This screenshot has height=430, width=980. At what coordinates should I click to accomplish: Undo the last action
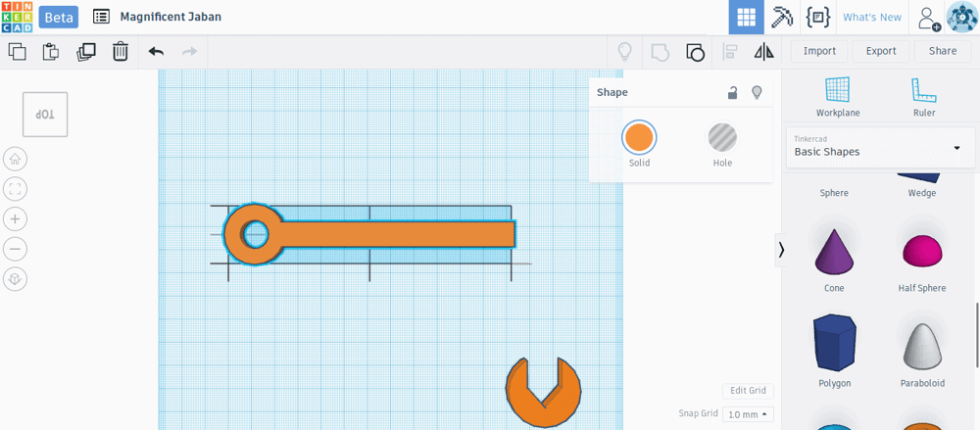pos(156,51)
